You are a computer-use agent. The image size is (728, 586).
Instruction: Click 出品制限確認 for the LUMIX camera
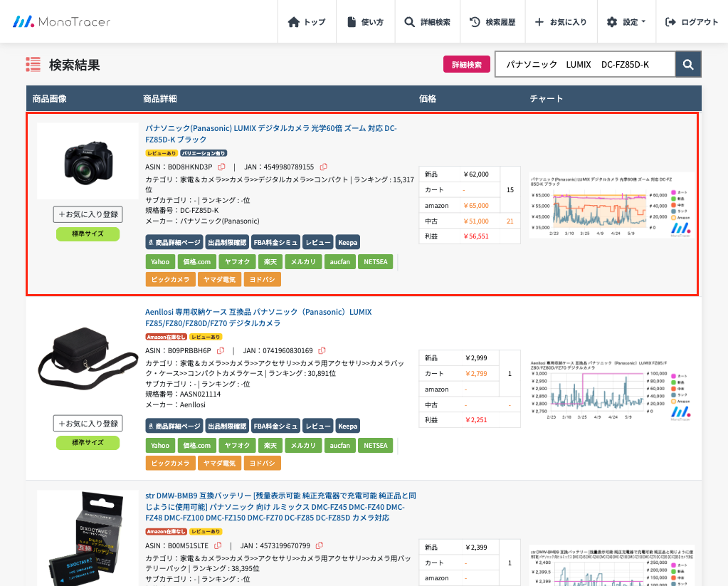click(x=227, y=242)
